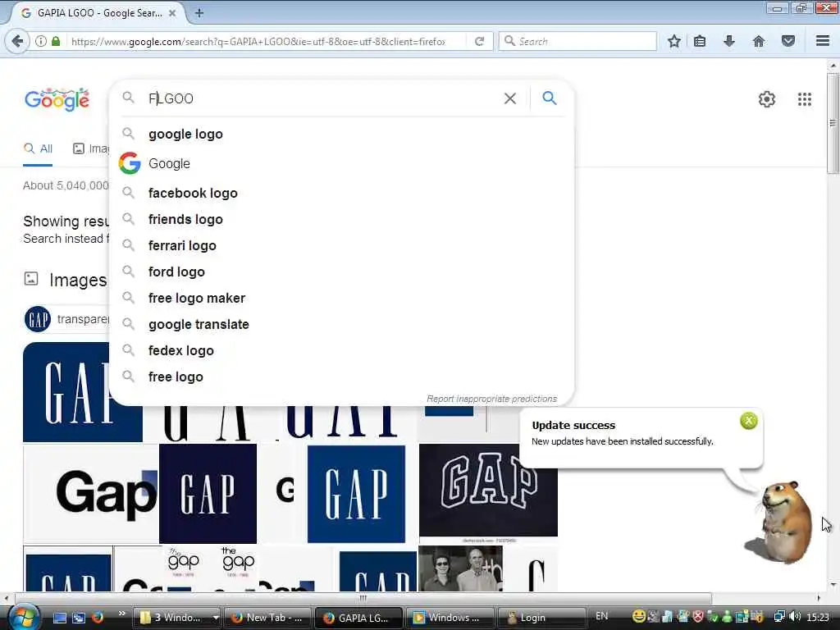The image size is (840, 630).
Task: Open the photo of two people thumbnail
Action: pos(461,568)
